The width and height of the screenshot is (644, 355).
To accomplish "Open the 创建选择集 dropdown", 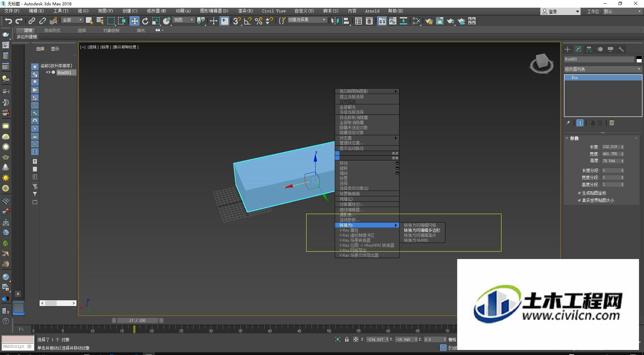I will 307,20.
